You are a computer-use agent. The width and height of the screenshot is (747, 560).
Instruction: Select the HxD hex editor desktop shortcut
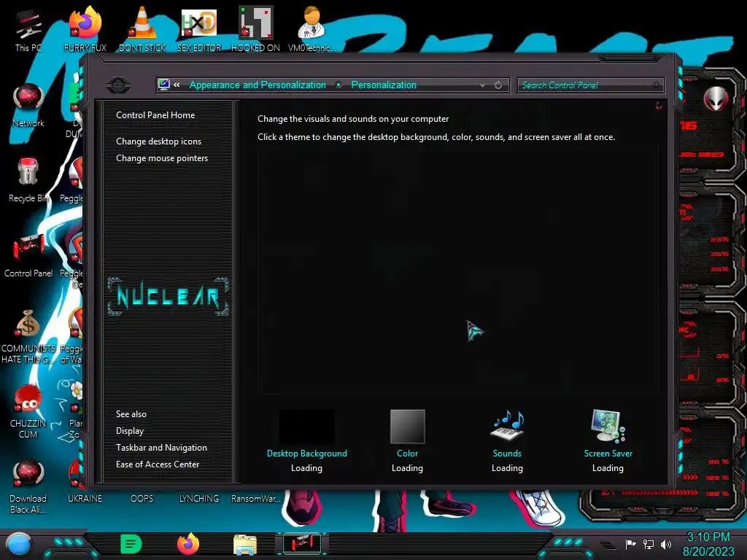click(199, 29)
